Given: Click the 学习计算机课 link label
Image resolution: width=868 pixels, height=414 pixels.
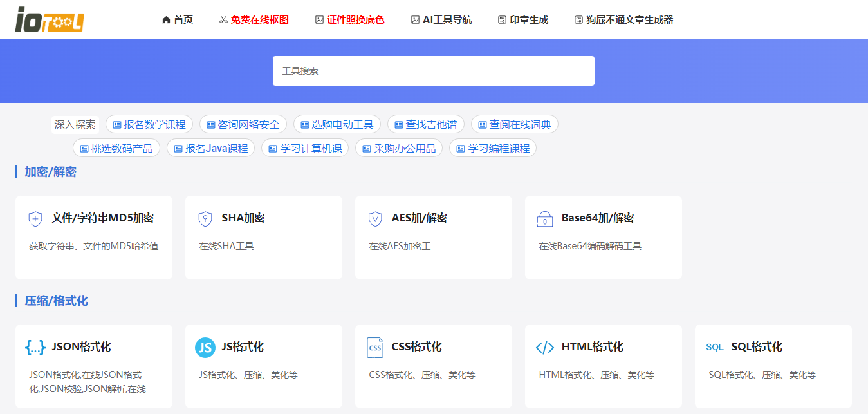Looking at the screenshot, I should click(x=311, y=149).
